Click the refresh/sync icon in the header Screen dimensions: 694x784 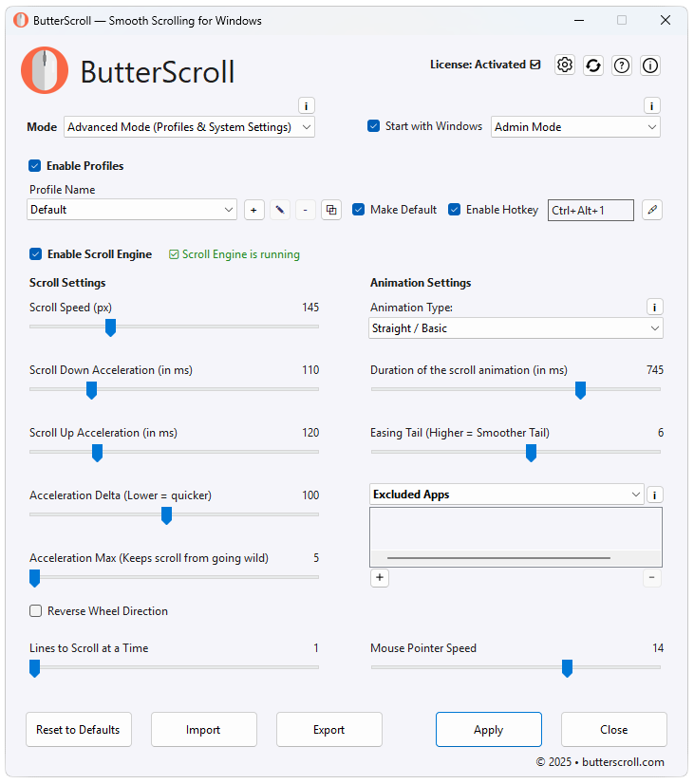click(593, 65)
